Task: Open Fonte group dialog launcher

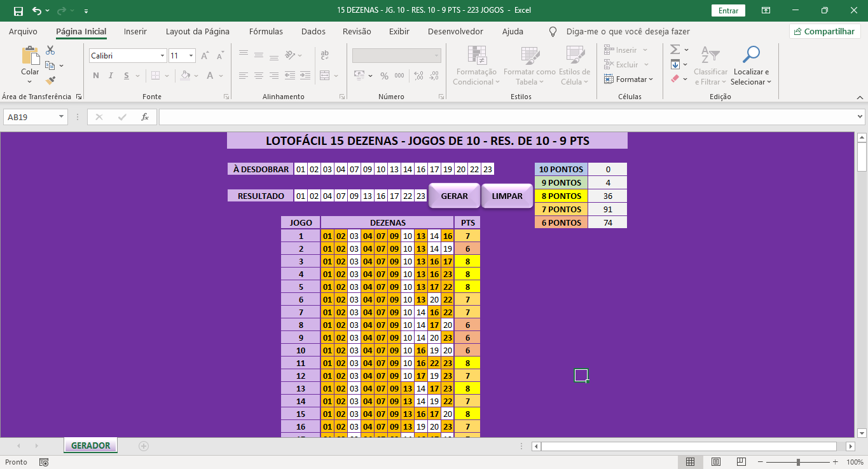Action: (226, 97)
